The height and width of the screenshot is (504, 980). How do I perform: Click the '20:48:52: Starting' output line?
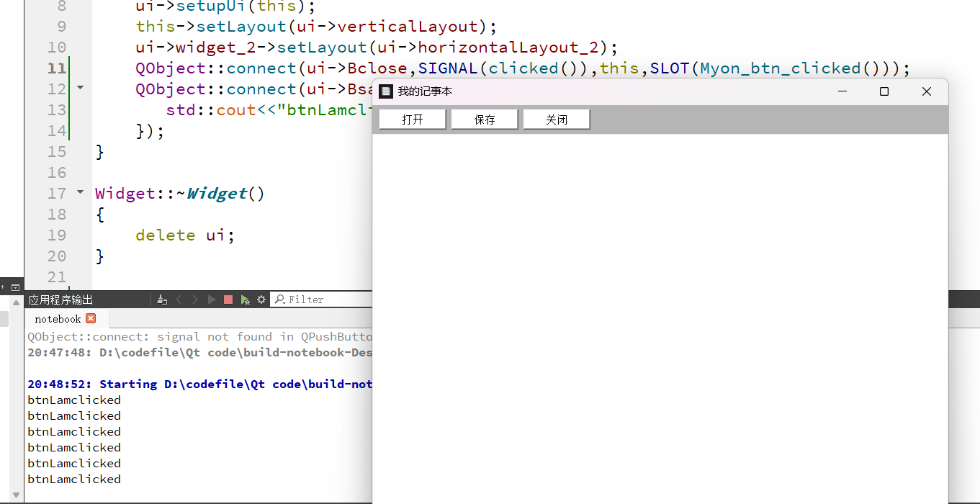tap(200, 384)
